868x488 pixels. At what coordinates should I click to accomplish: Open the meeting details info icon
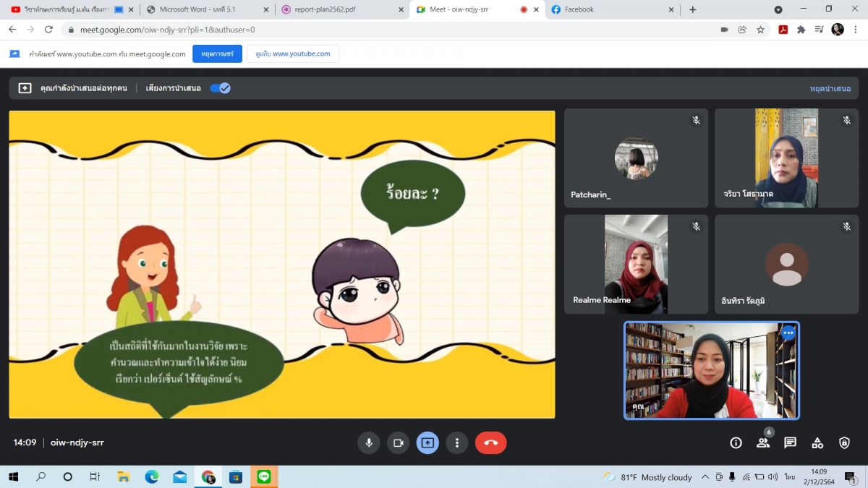coord(736,442)
